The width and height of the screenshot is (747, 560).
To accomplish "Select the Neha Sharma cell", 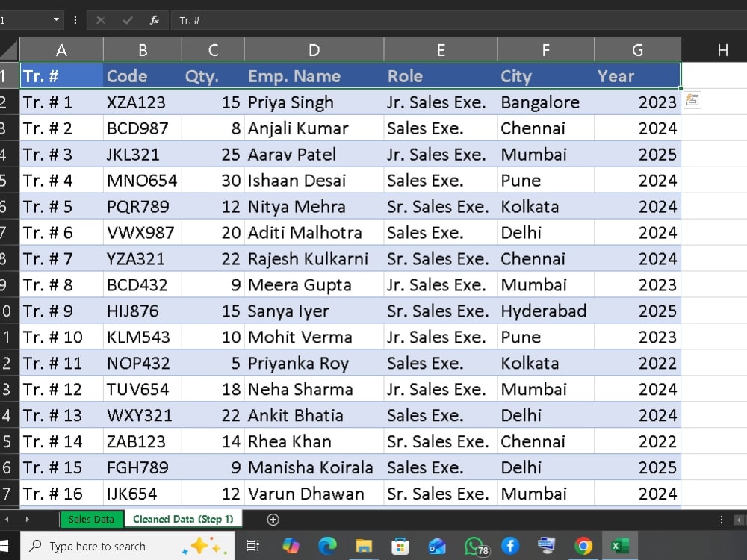I will 314,389.
